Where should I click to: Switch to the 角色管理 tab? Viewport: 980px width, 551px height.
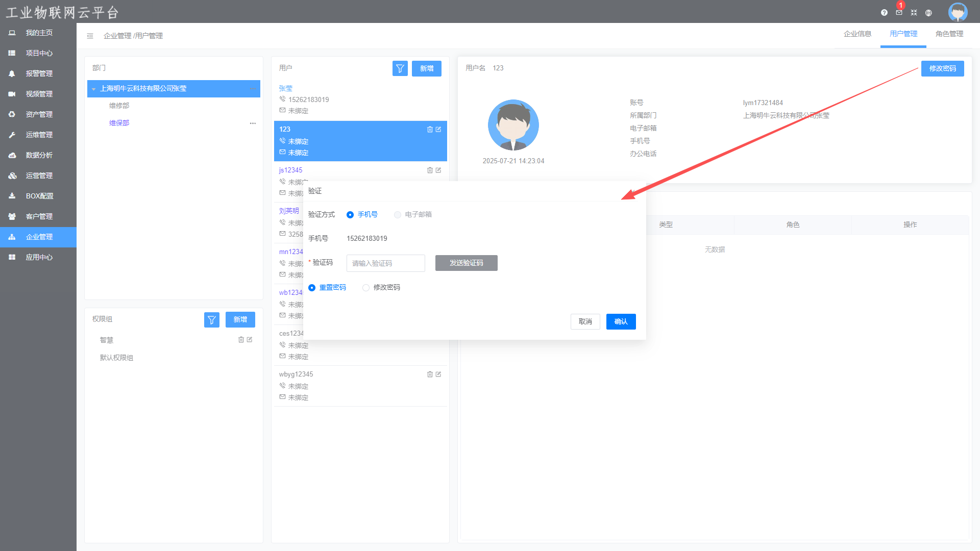point(949,34)
